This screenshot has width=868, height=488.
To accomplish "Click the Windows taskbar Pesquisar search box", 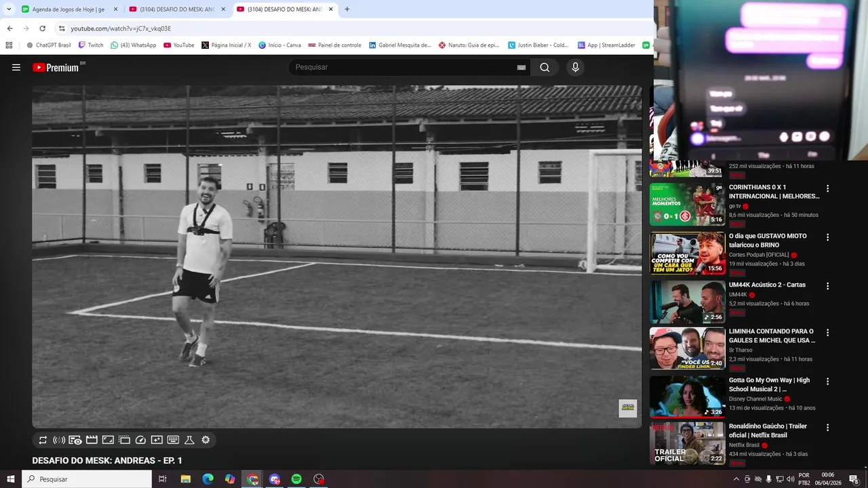I will [x=87, y=479].
